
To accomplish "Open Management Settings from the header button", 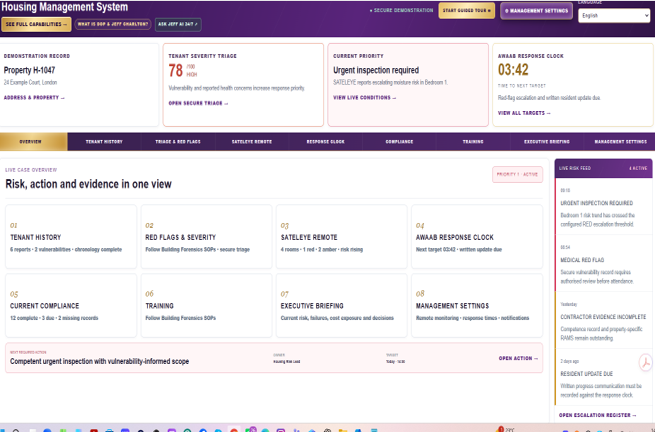I will point(536,11).
